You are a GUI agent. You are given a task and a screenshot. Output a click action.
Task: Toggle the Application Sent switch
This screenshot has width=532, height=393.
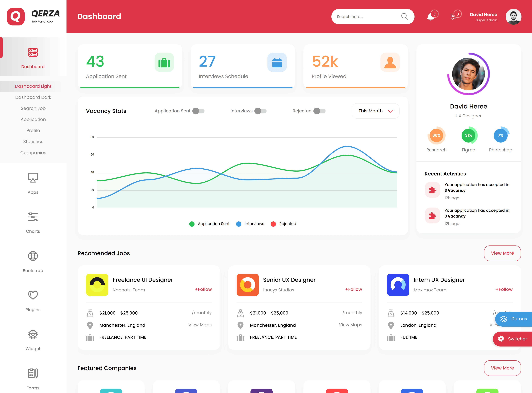coord(198,111)
